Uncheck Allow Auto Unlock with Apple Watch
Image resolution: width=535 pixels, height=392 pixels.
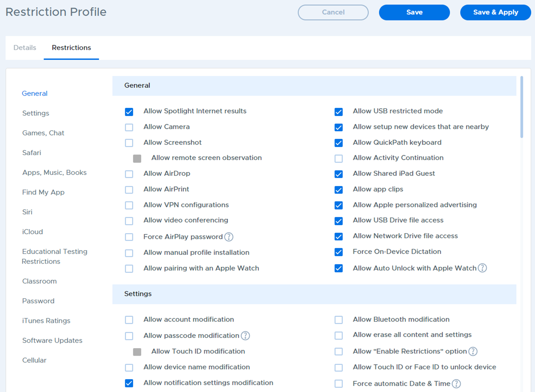click(338, 268)
